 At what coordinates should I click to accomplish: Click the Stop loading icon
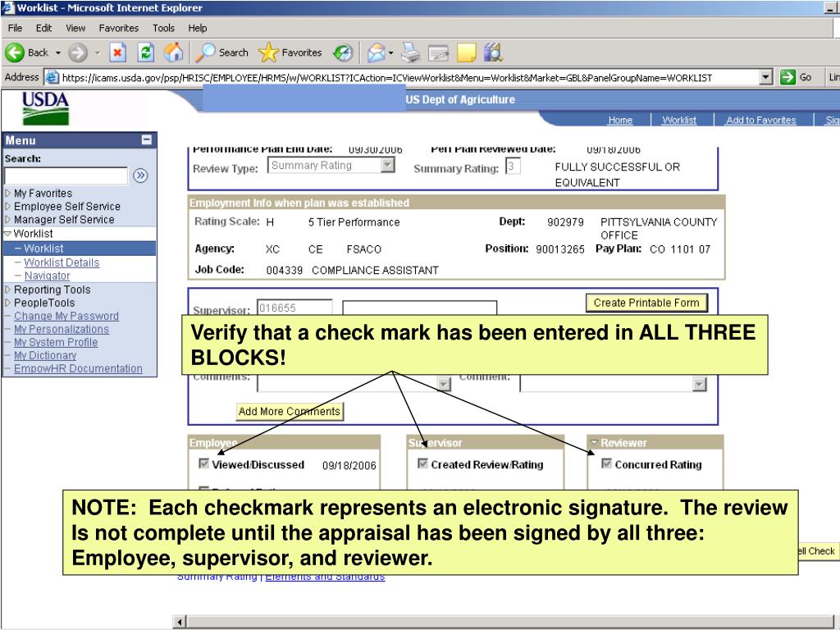pos(118,52)
